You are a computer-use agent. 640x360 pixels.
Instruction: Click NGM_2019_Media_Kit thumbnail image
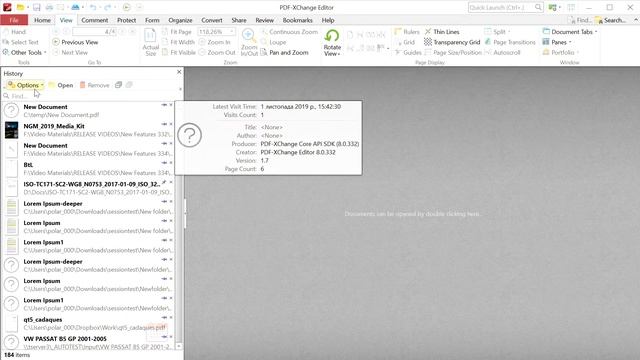tap(11, 130)
